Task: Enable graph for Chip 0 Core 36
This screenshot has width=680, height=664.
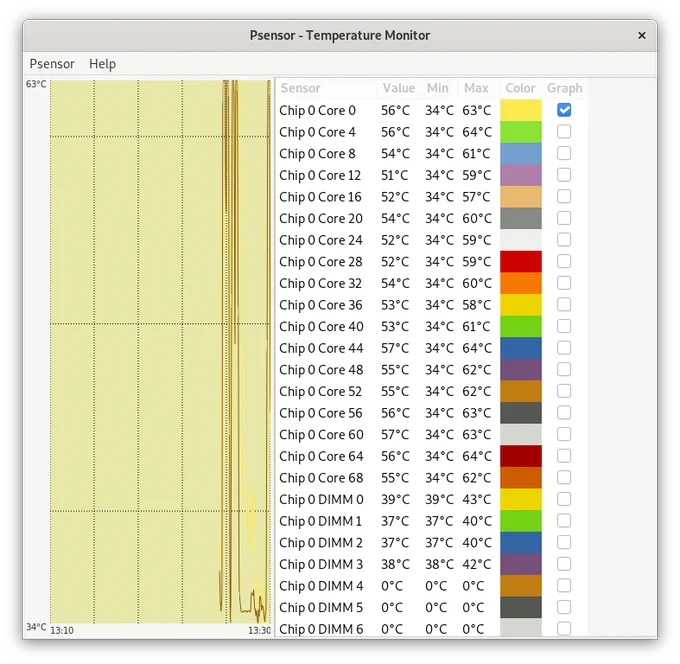Action: 564,305
